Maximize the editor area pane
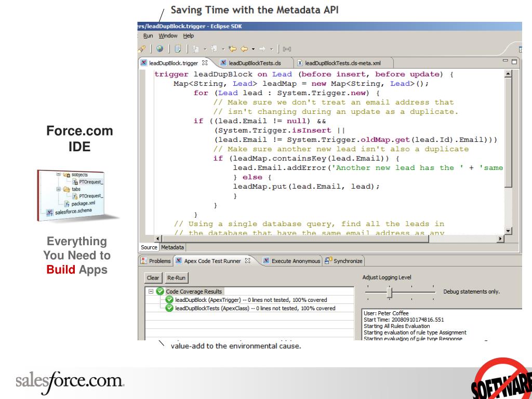Viewport: 532px width, 399px height. coord(514,61)
